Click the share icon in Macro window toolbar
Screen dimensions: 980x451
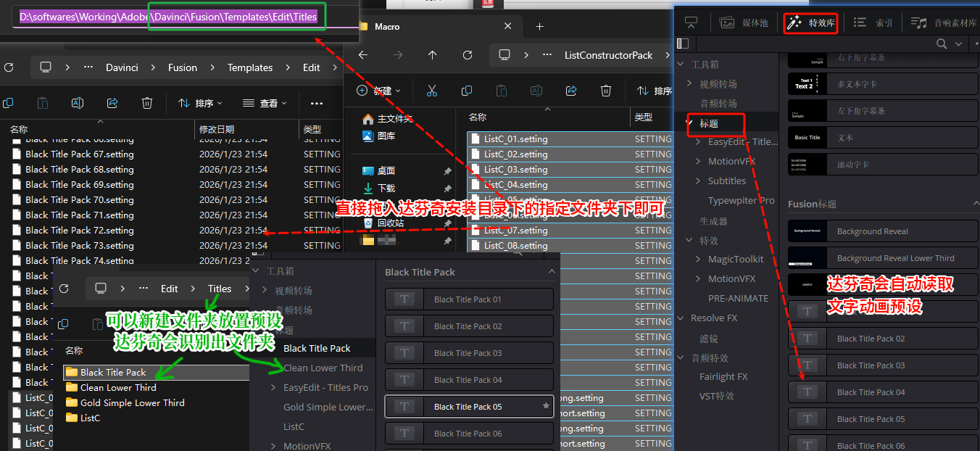point(571,91)
